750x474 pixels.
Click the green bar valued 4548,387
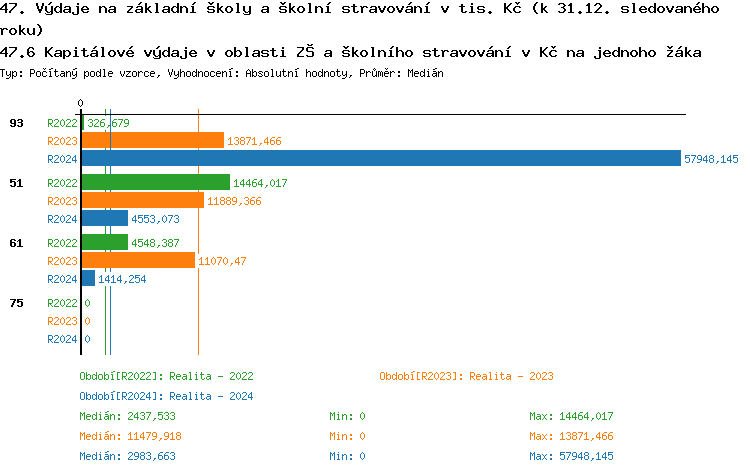pos(104,243)
